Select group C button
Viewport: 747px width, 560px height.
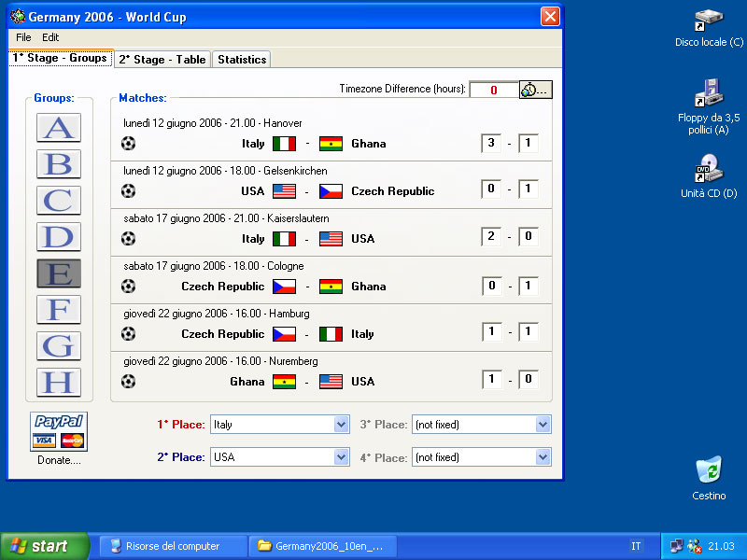click(59, 200)
